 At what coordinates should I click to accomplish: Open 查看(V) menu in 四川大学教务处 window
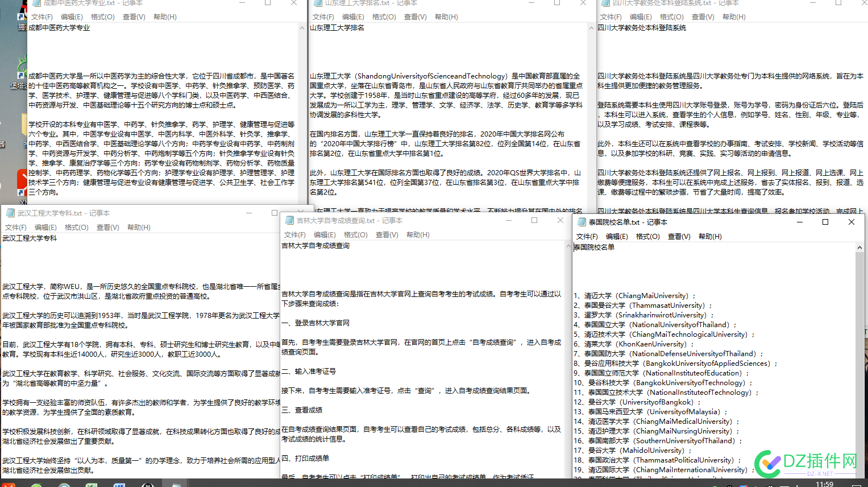coord(703,17)
